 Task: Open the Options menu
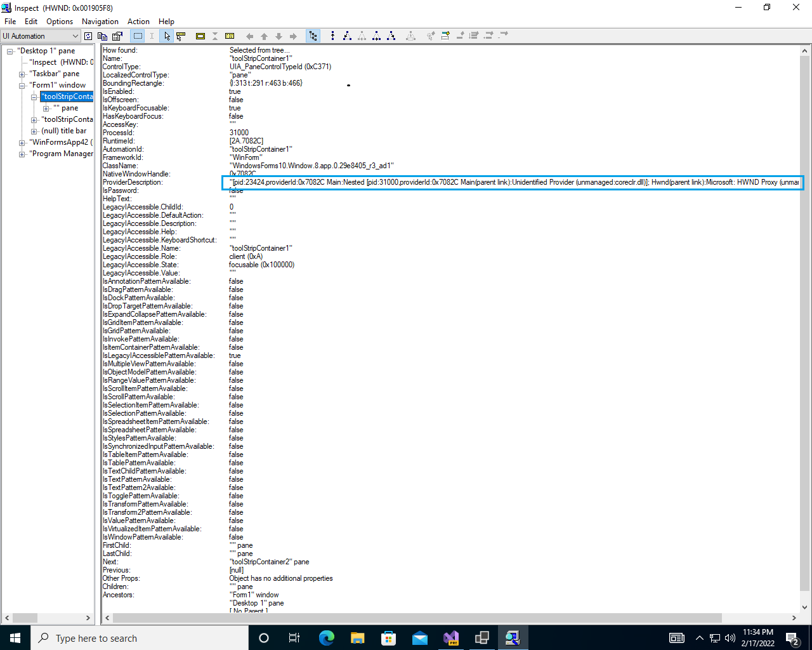coord(60,22)
